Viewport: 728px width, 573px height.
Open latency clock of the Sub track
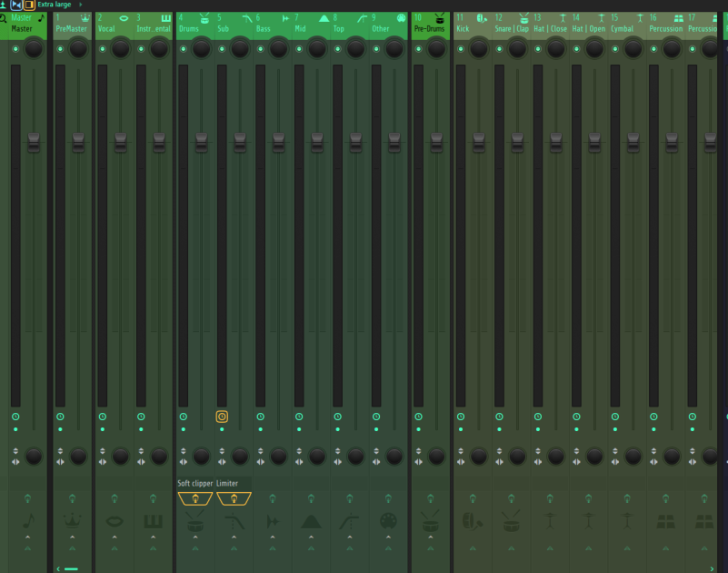222,417
